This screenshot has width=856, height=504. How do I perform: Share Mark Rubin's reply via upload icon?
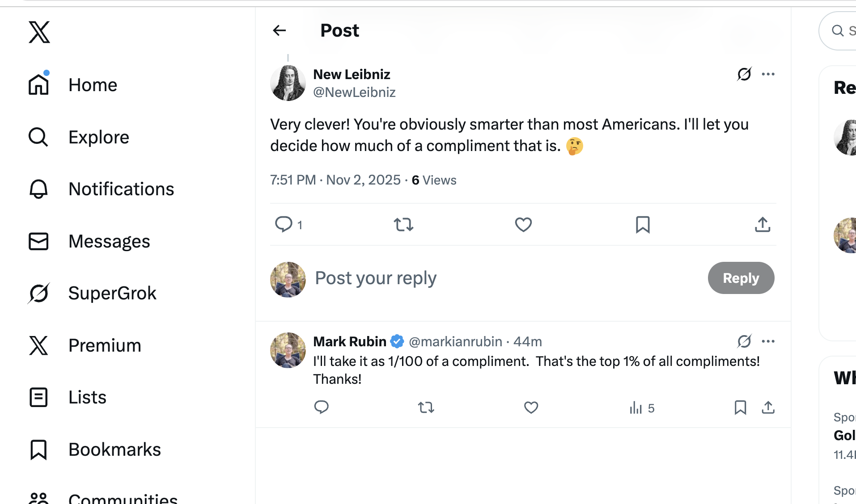(x=768, y=407)
